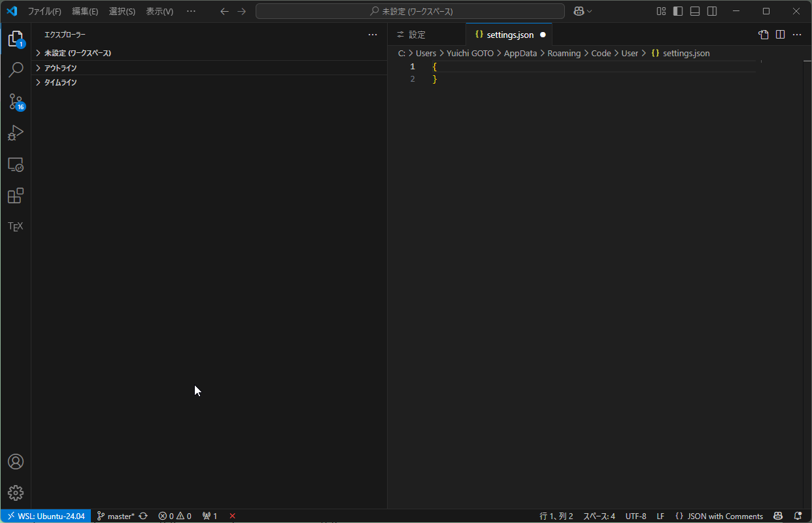Go back using the left arrow
Image resolution: width=812 pixels, height=523 pixels.
[224, 11]
